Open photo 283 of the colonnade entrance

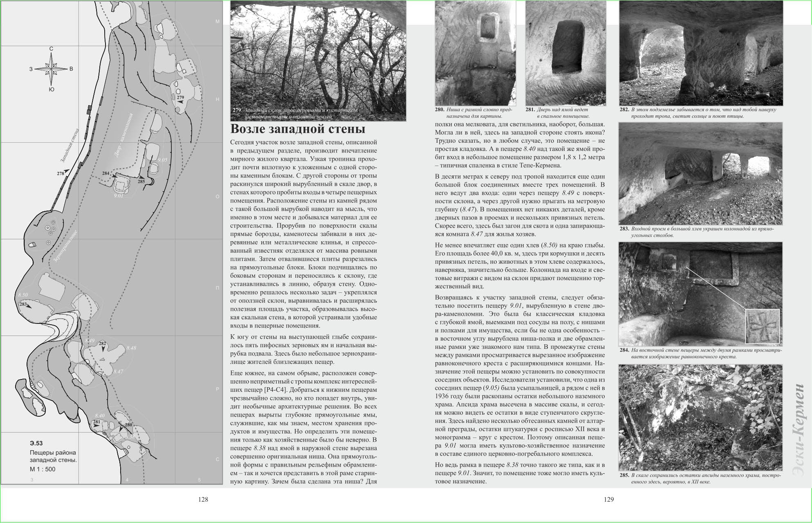(700, 173)
